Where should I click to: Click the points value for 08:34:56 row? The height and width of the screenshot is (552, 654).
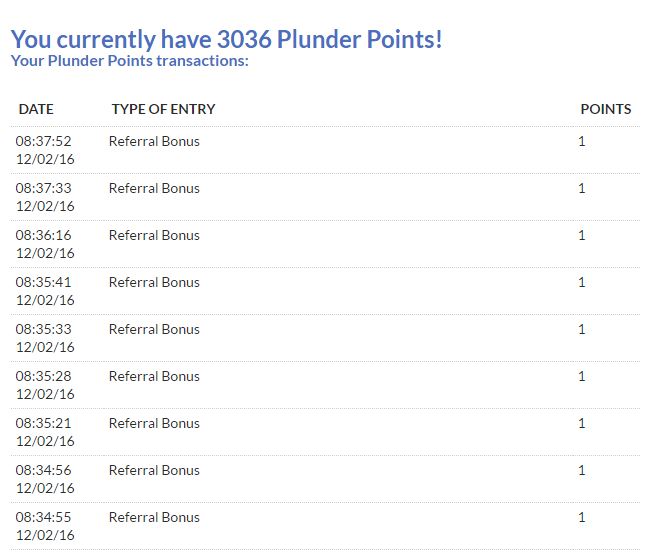582,471
